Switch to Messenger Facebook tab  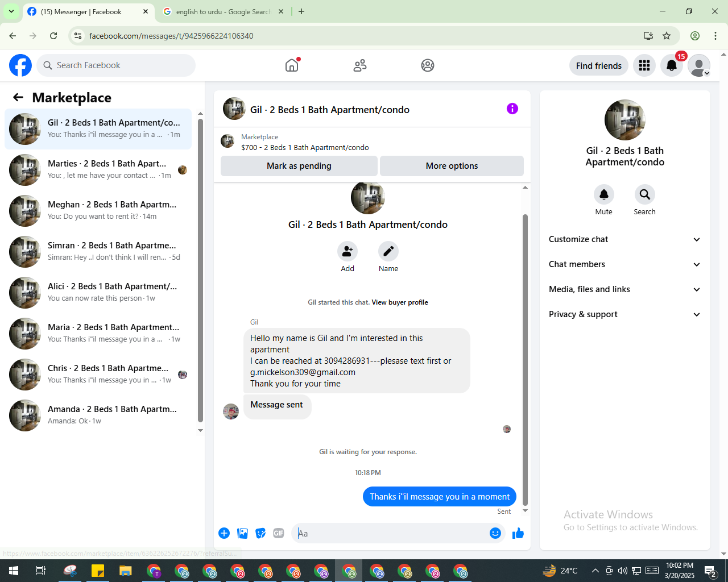[x=88, y=12]
